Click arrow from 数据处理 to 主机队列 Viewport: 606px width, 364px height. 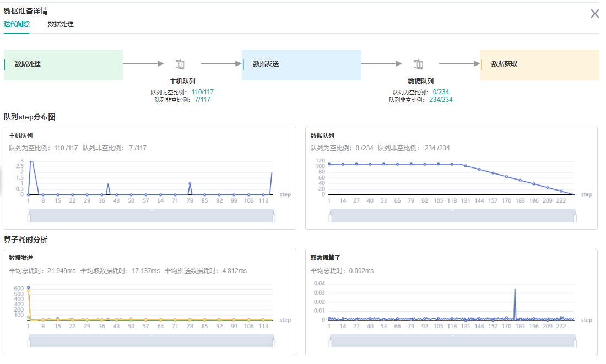coord(143,64)
